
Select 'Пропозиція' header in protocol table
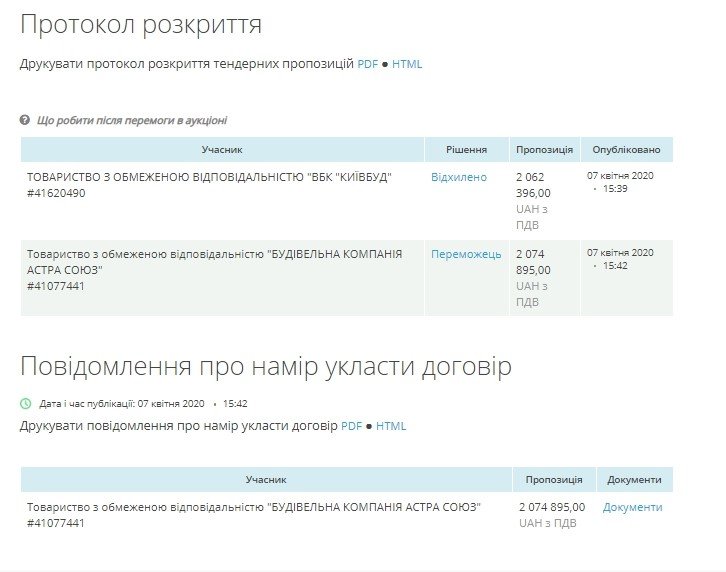[544, 150]
